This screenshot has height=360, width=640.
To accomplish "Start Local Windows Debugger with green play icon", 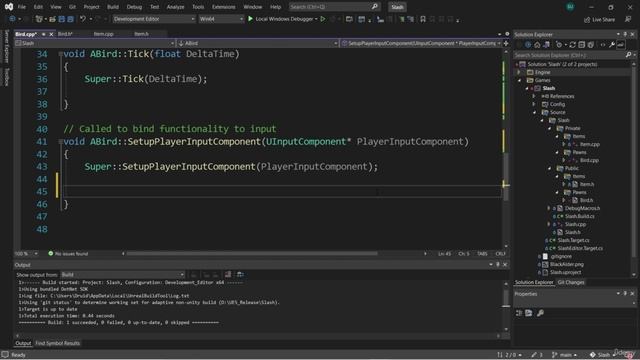I will (x=250, y=19).
